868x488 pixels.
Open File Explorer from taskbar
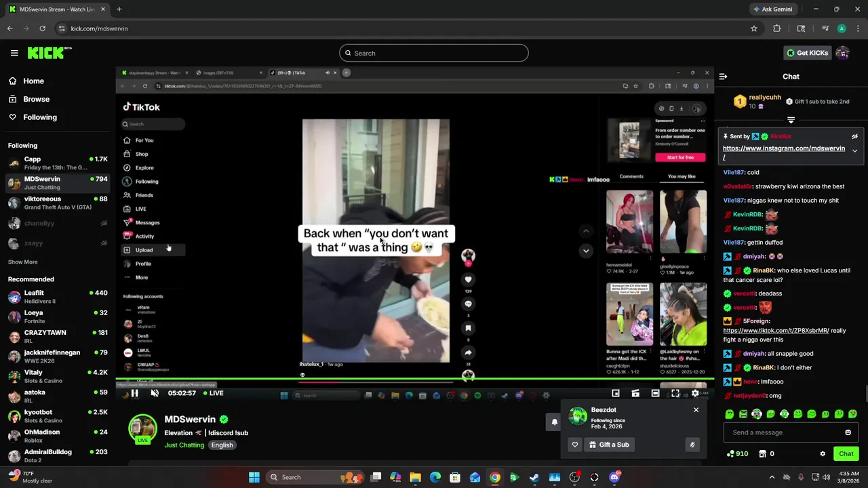pos(415,477)
